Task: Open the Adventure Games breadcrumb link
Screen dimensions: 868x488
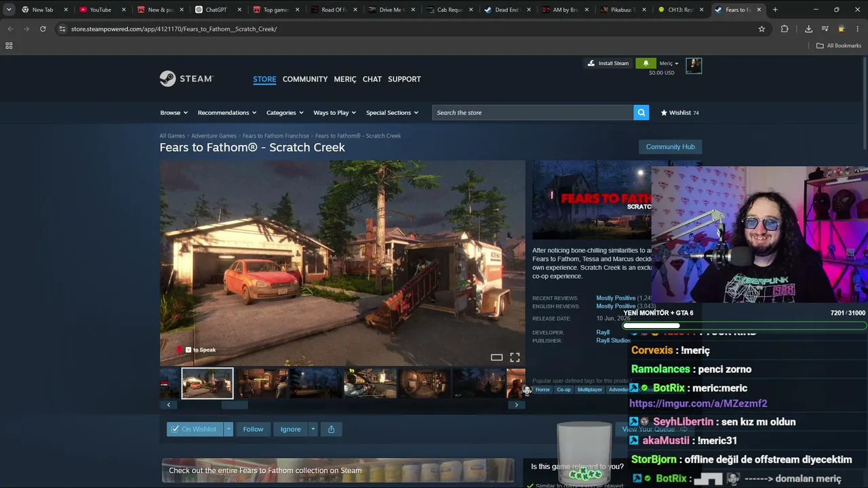Action: [x=214, y=136]
